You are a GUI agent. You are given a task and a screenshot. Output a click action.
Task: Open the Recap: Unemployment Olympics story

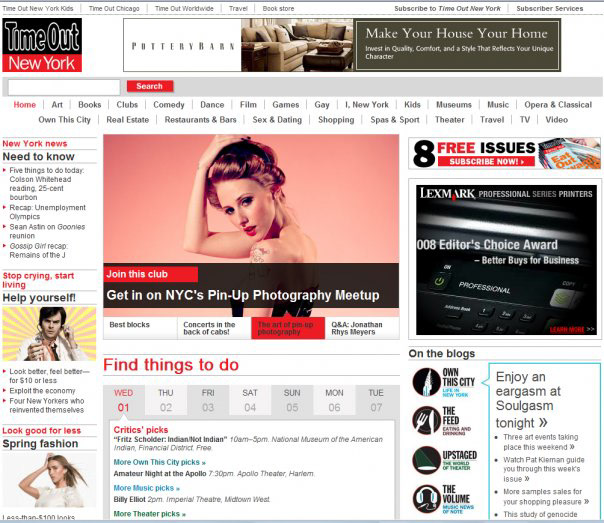(47, 212)
